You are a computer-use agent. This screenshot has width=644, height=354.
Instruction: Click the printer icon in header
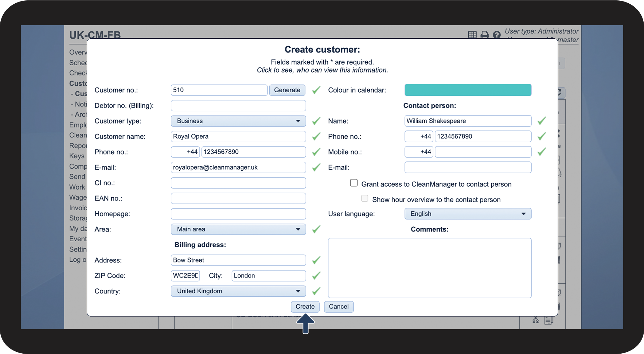tap(484, 35)
